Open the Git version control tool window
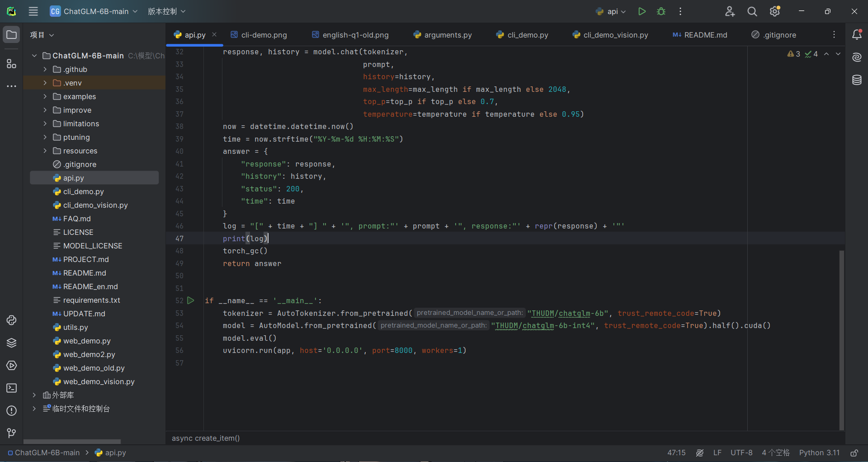The image size is (868, 462). pos(11,433)
